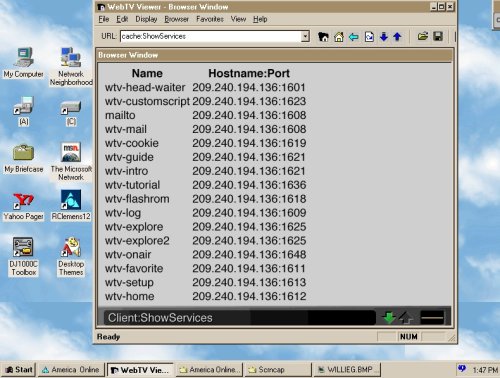Viewport: 500px width, 378px height.
Task: Open the URL dropdown arrow
Action: pyautogui.click(x=305, y=36)
